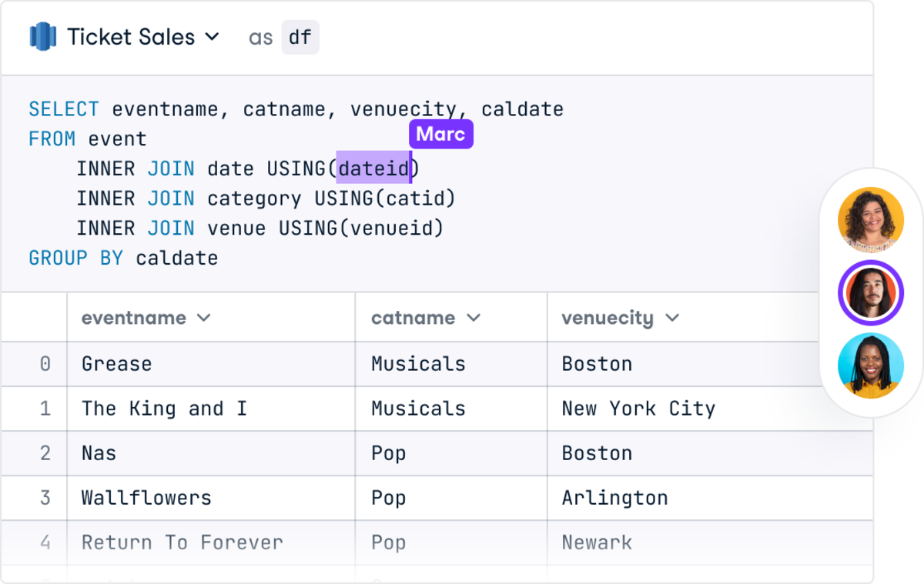Click the GROUP BY caldate line
Screen dimensions: 924x584
123,258
